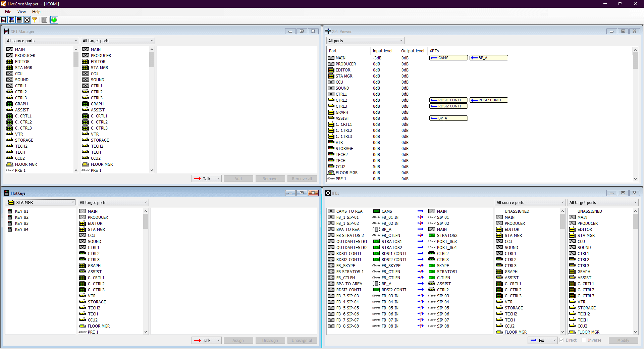Select FB_8 SIP-08 IFB entry
The image size is (644, 349).
(x=347, y=326)
